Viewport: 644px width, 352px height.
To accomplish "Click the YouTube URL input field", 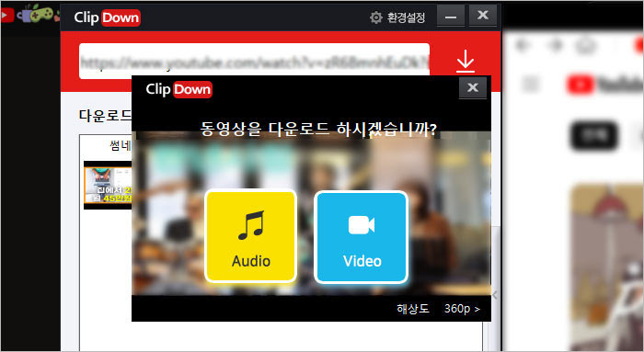I will click(254, 62).
